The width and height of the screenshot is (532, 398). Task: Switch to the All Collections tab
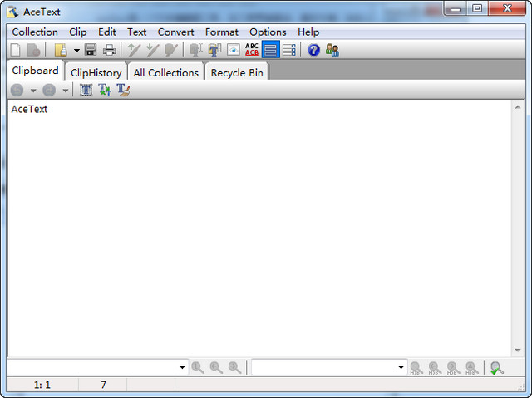pyautogui.click(x=166, y=72)
